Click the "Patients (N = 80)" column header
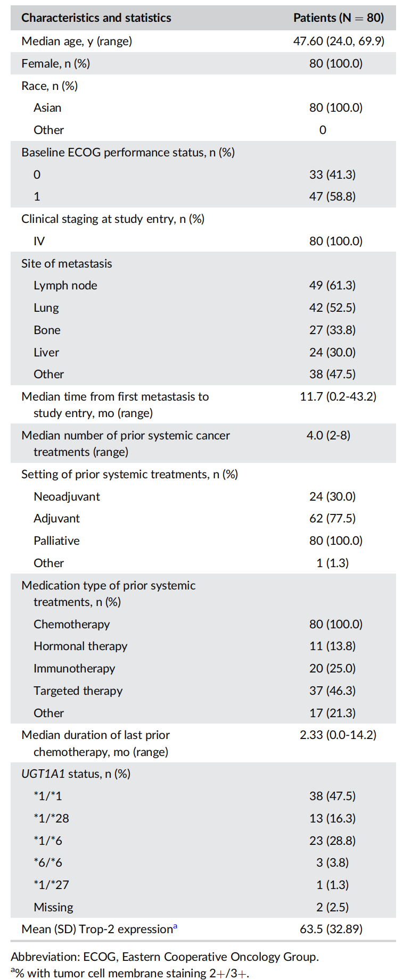This screenshot has height=980, width=403. [x=339, y=18]
